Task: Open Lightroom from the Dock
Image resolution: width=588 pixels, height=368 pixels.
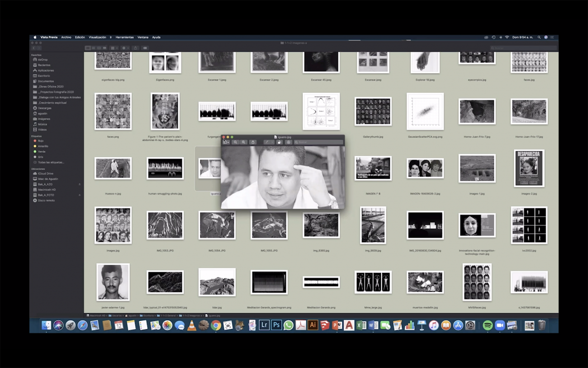Action: point(264,325)
